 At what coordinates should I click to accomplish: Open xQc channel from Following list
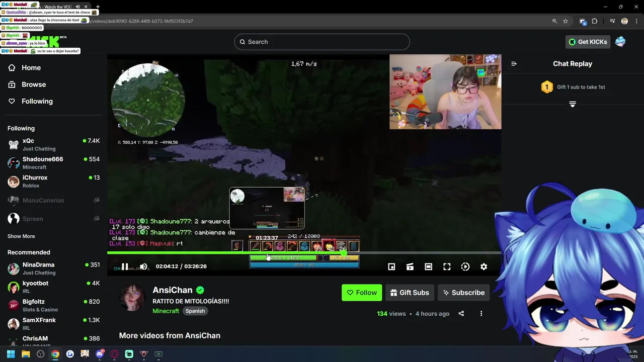(x=53, y=144)
